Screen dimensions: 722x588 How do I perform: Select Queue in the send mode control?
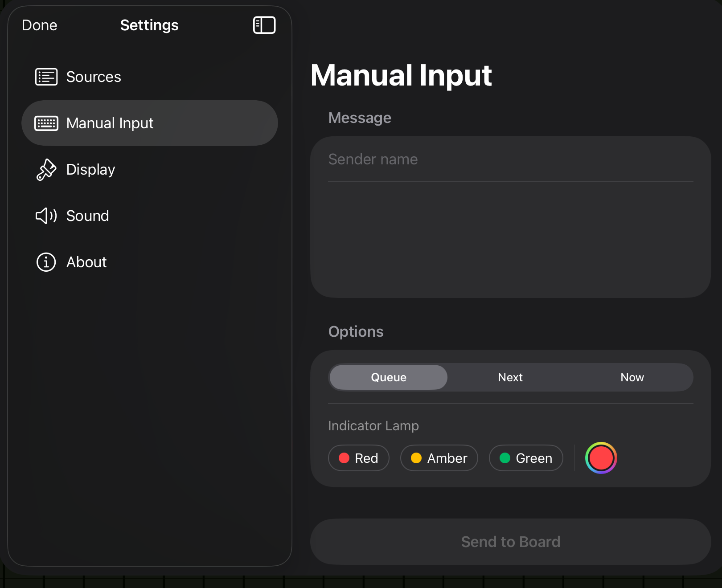pos(388,377)
